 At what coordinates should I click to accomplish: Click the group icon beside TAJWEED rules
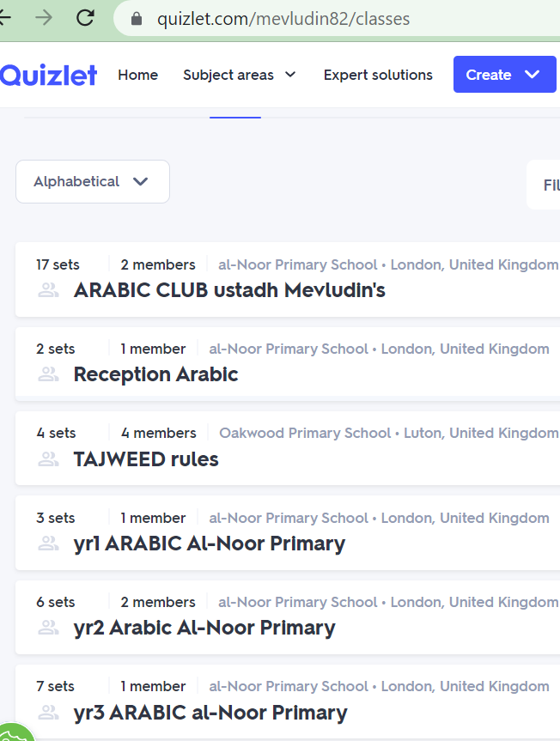click(48, 459)
